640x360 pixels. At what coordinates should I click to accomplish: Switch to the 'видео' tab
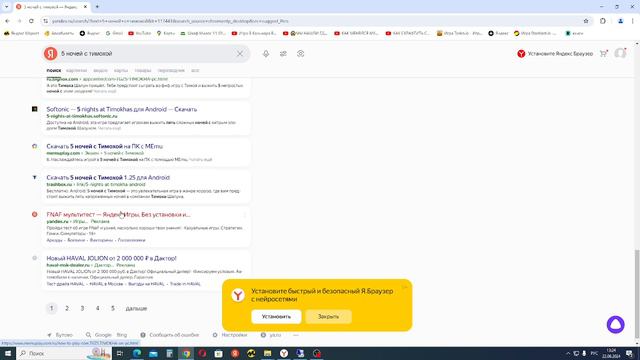tap(100, 70)
